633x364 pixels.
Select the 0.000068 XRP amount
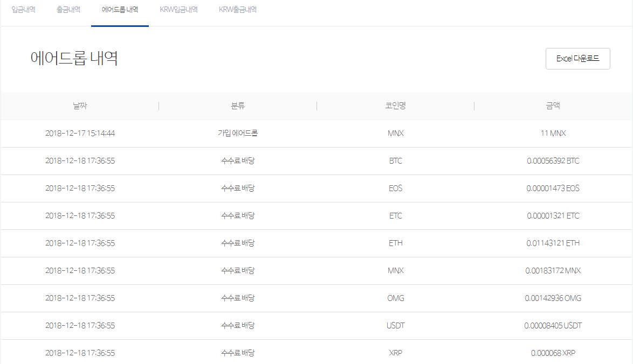click(x=553, y=353)
